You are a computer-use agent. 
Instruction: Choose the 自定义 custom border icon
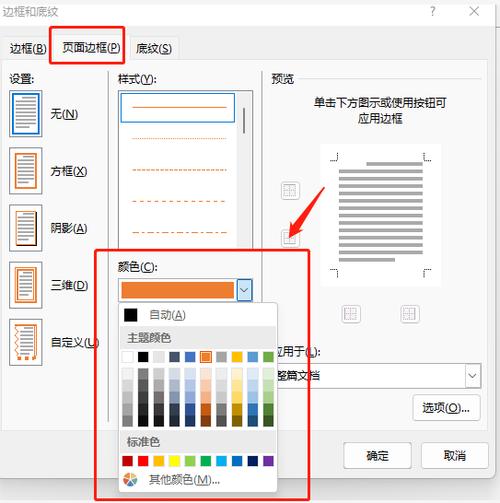(x=26, y=342)
